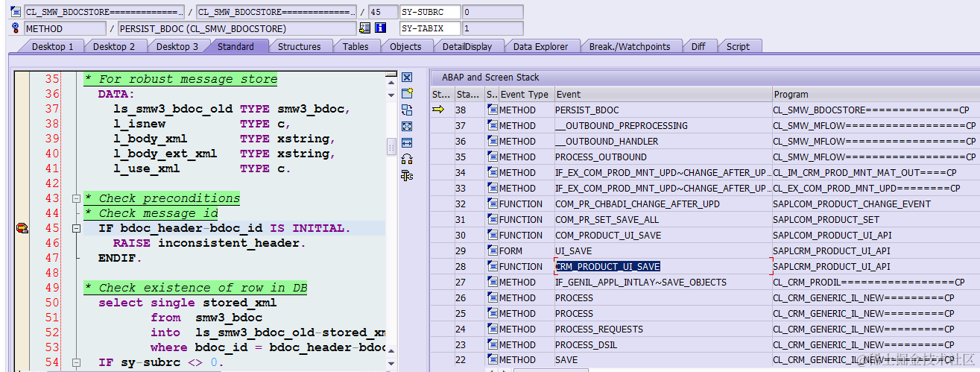Click the Sta... stack level column header
Screen dimensions: 980x372
coord(469,95)
